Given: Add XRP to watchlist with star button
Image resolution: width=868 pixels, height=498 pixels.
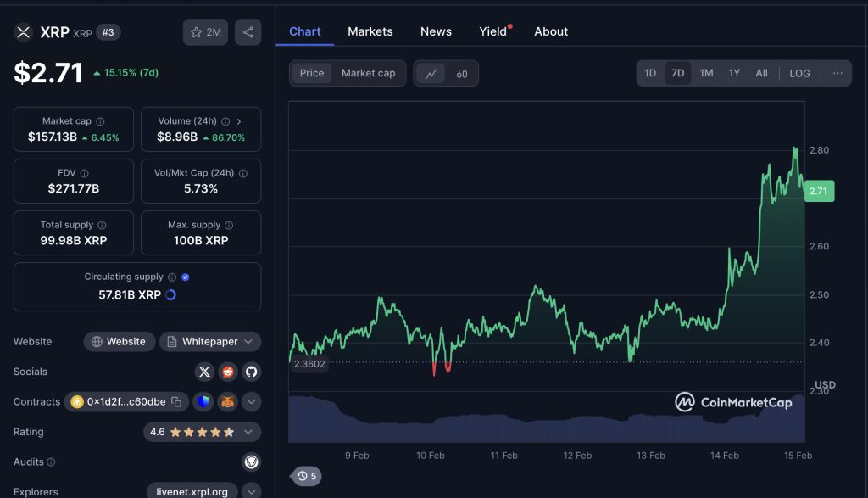Looking at the screenshot, I should pyautogui.click(x=205, y=32).
